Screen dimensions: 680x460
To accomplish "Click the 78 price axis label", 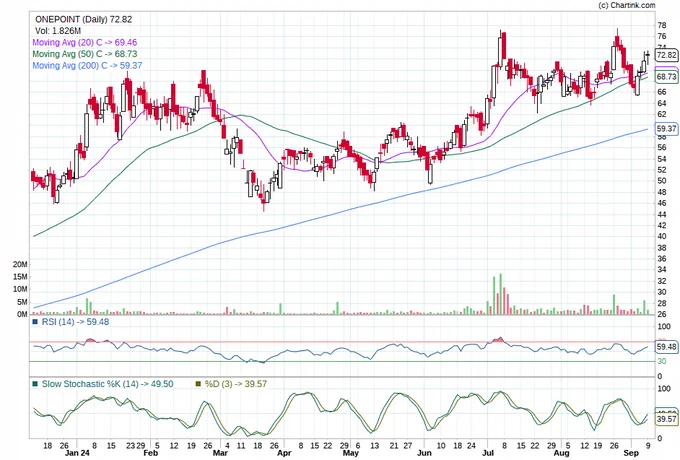I will pyautogui.click(x=662, y=25).
